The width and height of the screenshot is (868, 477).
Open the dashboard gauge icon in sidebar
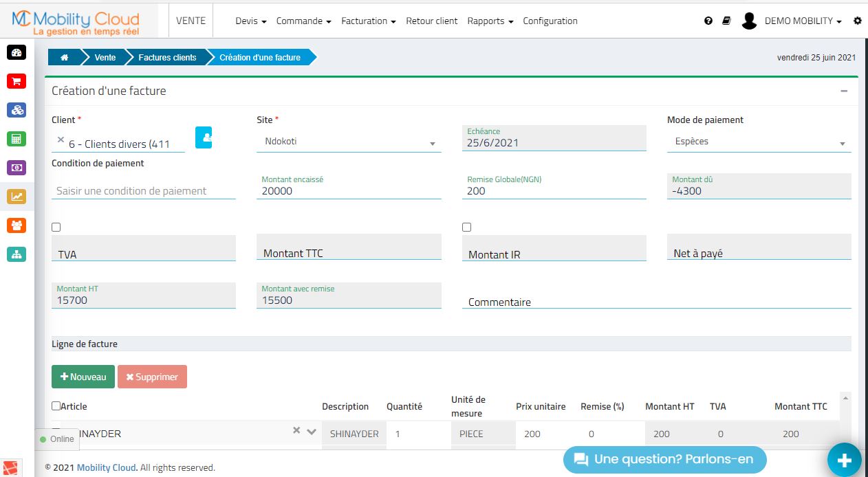click(17, 52)
